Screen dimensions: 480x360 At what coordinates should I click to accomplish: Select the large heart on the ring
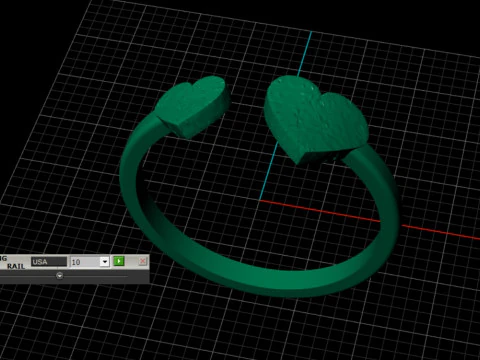click(316, 120)
